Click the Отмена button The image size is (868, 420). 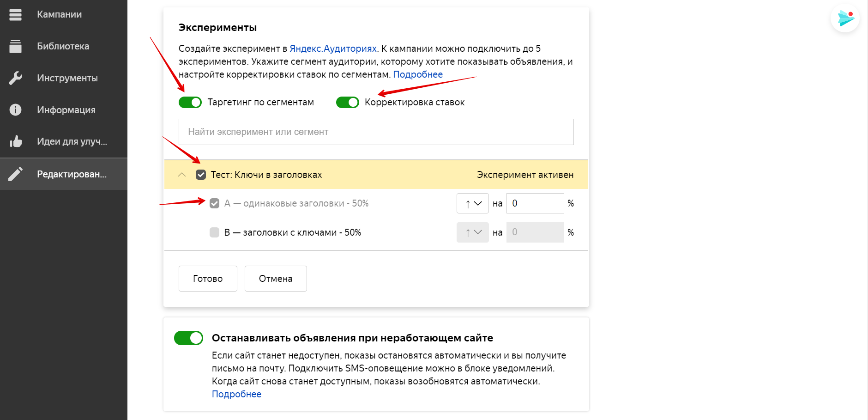point(276,279)
